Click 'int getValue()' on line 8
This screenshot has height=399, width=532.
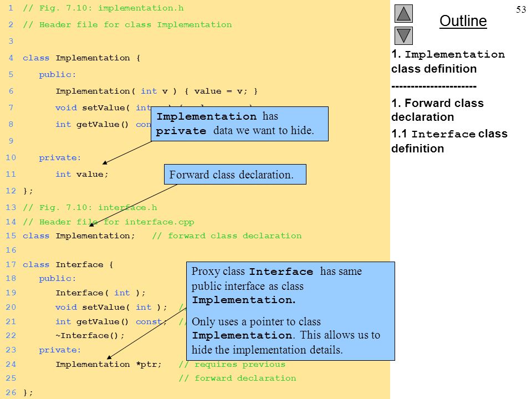(92, 125)
